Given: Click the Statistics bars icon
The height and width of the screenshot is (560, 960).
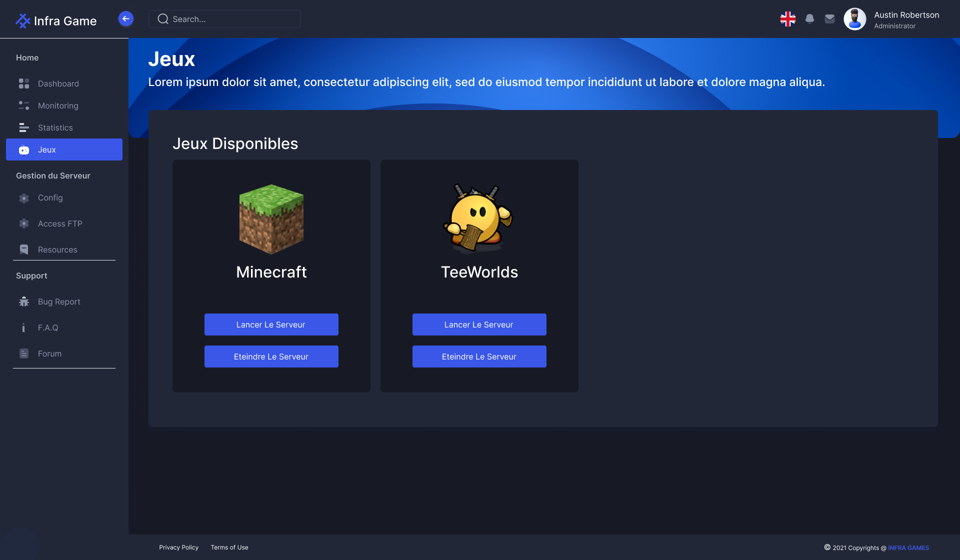Looking at the screenshot, I should (24, 127).
